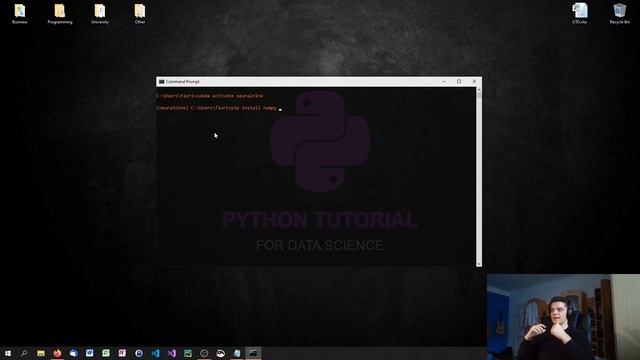Open Visual Studio Code from the taskbar
Viewport: 640px width, 360px height.
155,353
